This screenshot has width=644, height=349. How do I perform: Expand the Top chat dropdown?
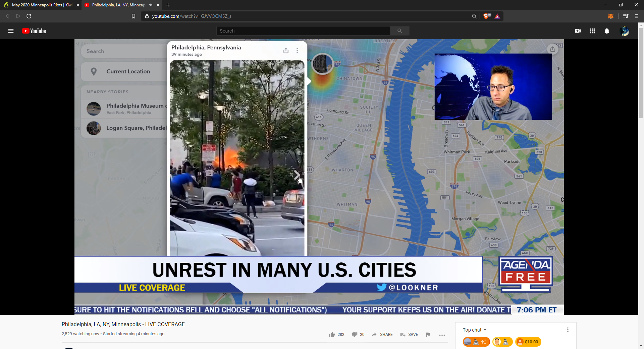click(475, 330)
